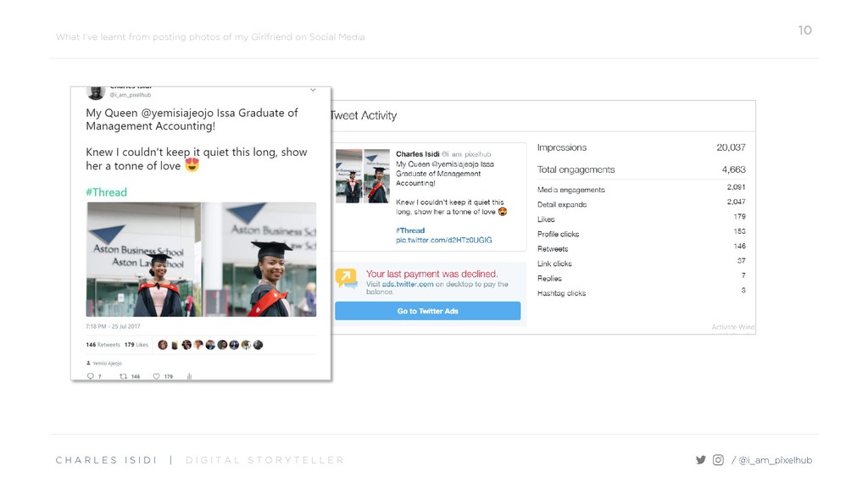Click the 7:18 PM - 25 Jul 2017 timestamp
Screen dimensions: 868x488
[113, 326]
